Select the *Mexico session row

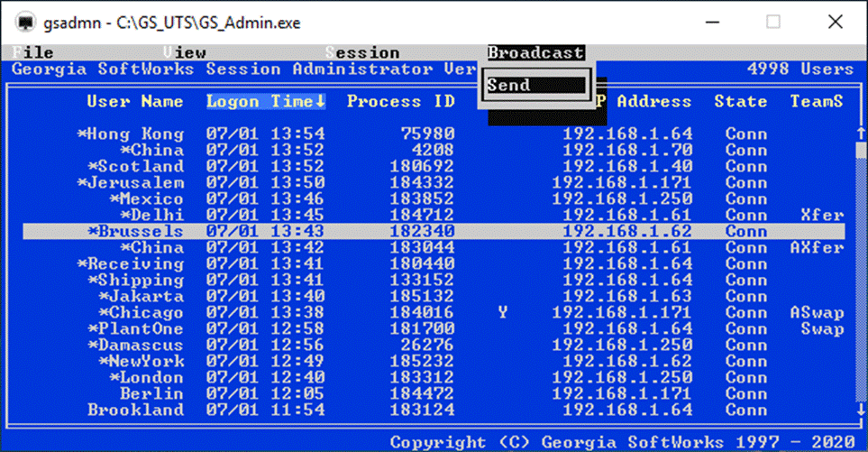[x=434, y=198]
